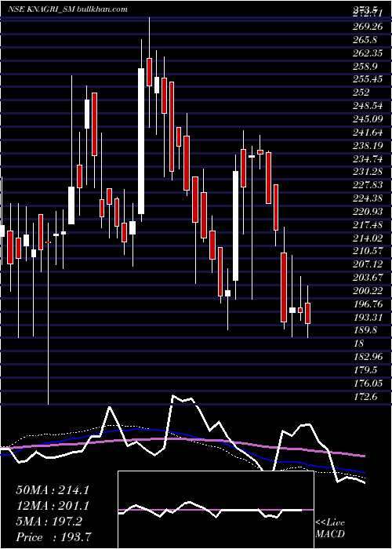392x549 pixels.
Task: Click the 234.74 price axis label
Action: point(367,159)
